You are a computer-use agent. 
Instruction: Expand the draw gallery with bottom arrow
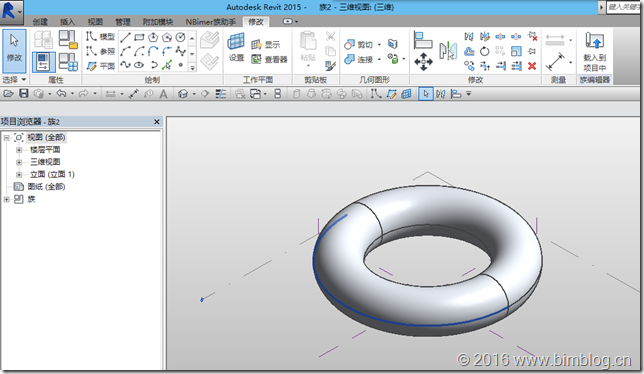click(x=192, y=68)
